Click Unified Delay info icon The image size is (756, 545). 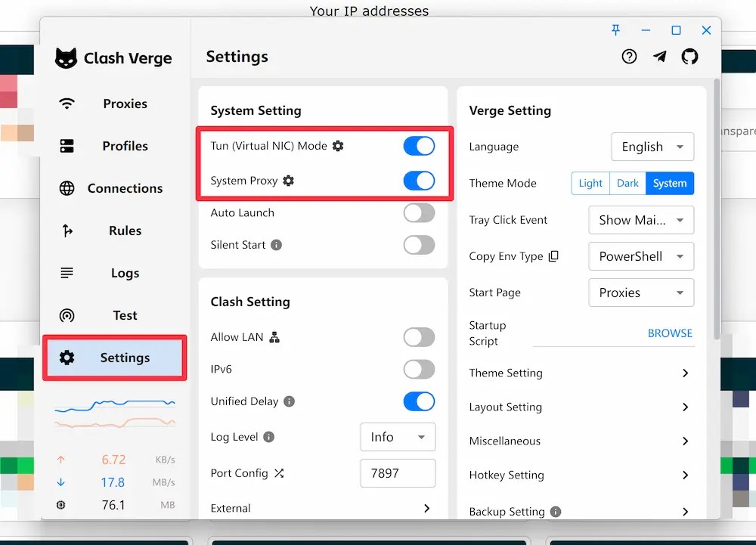[x=290, y=401]
